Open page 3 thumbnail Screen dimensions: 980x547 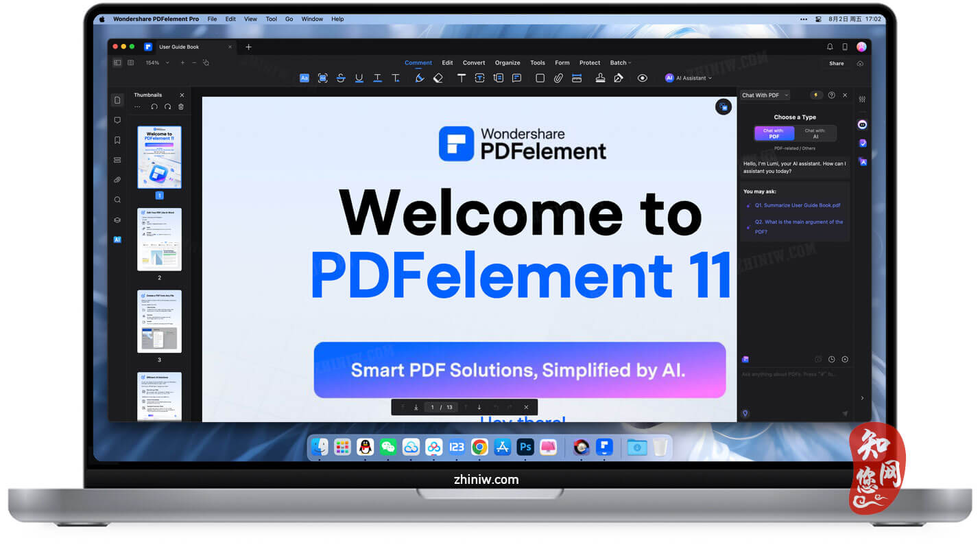pos(159,321)
